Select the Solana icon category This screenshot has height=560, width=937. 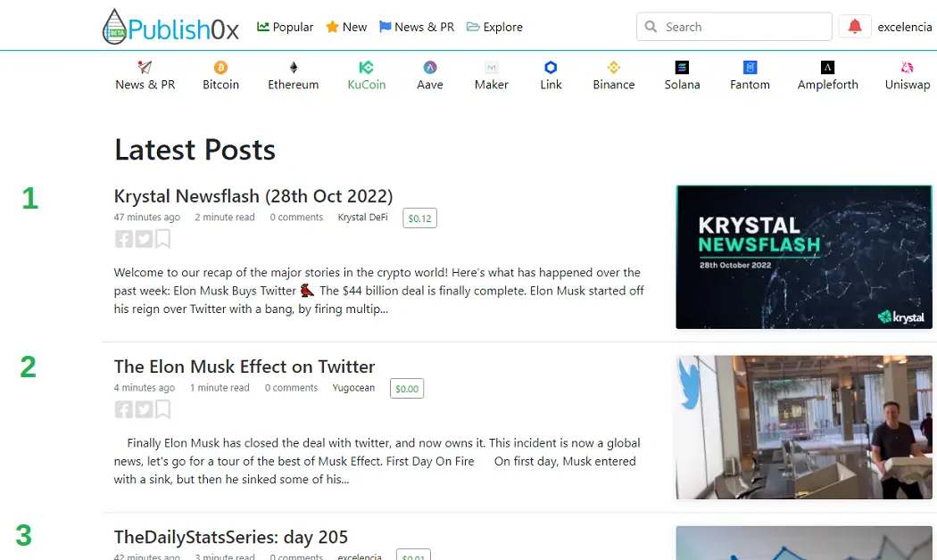(x=682, y=76)
